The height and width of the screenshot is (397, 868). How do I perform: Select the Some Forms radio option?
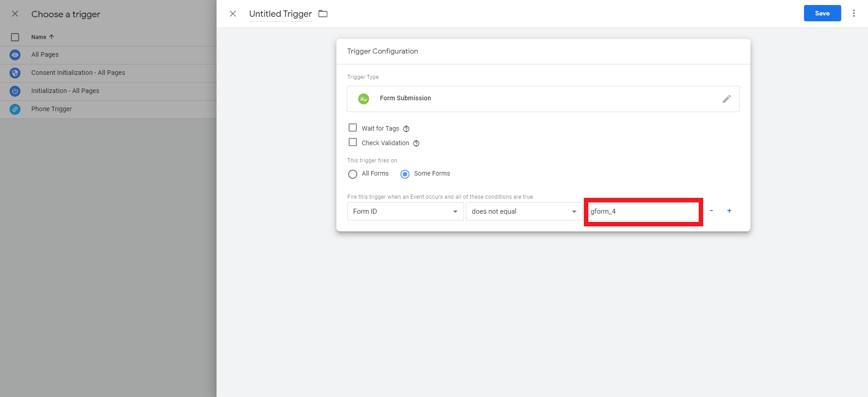pos(405,174)
